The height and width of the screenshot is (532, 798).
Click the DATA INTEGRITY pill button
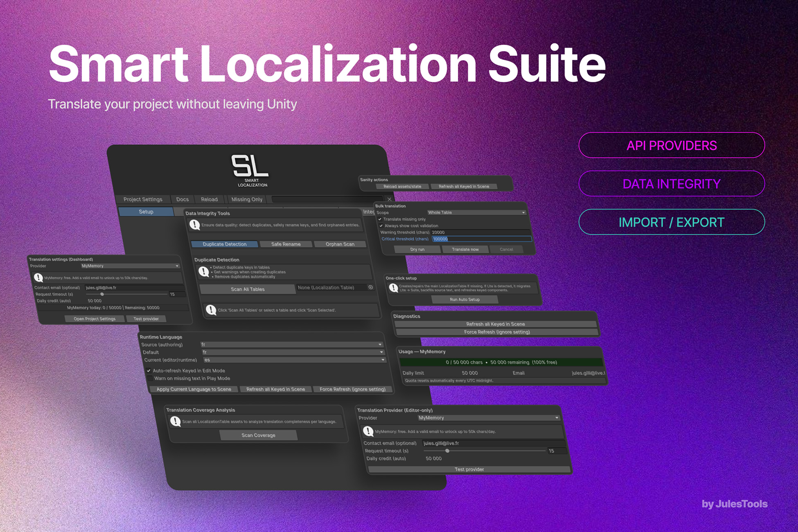[x=672, y=184]
